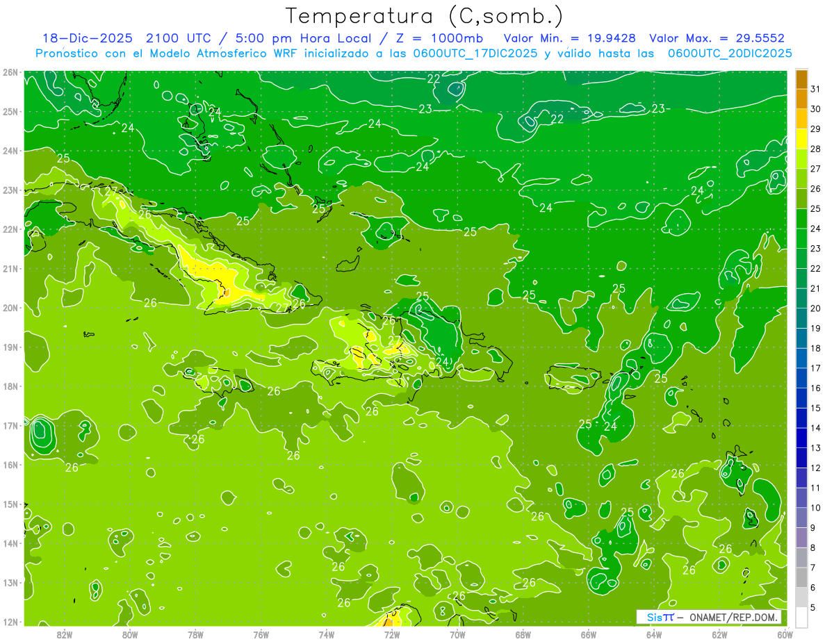Click the 22N latitude axis label

10,229
